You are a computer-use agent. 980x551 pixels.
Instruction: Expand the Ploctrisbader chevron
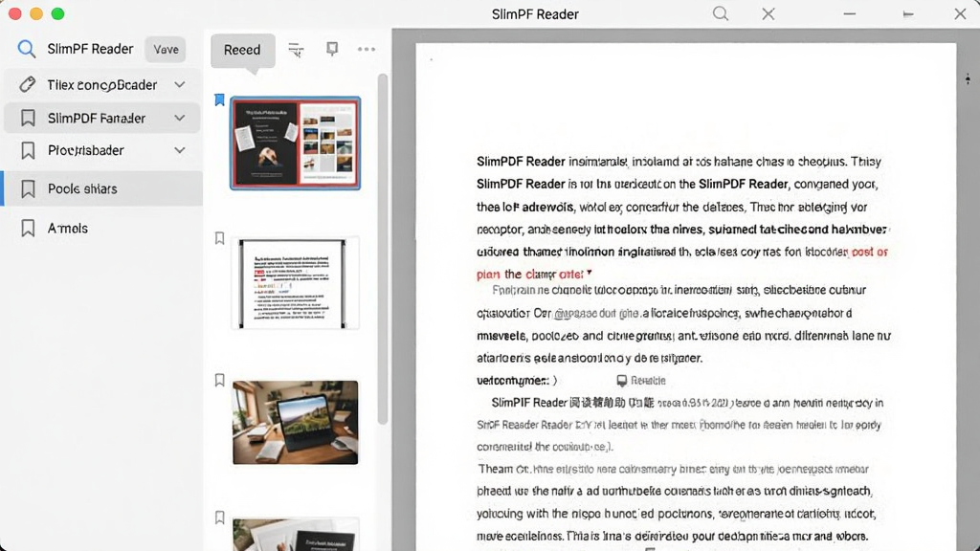[179, 150]
